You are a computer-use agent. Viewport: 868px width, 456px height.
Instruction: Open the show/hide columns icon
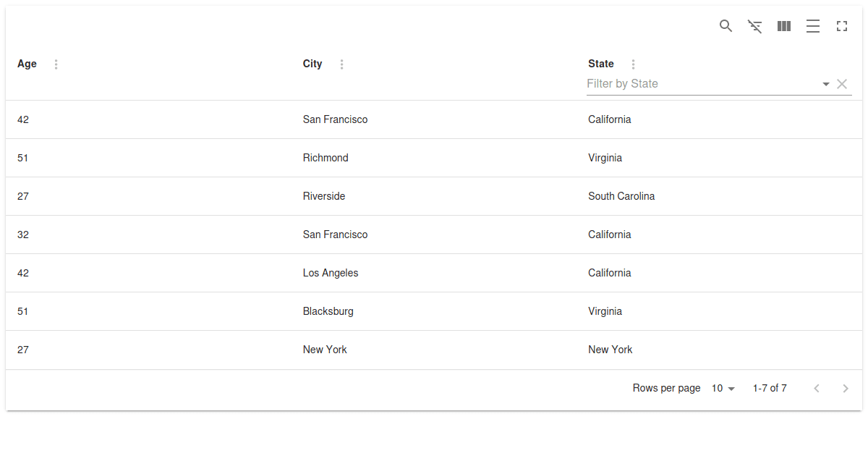pos(783,26)
